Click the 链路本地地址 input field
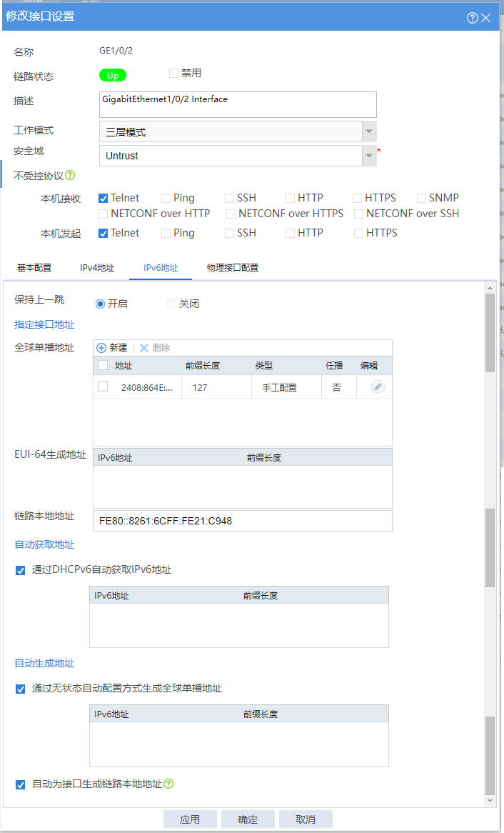 pos(243,521)
